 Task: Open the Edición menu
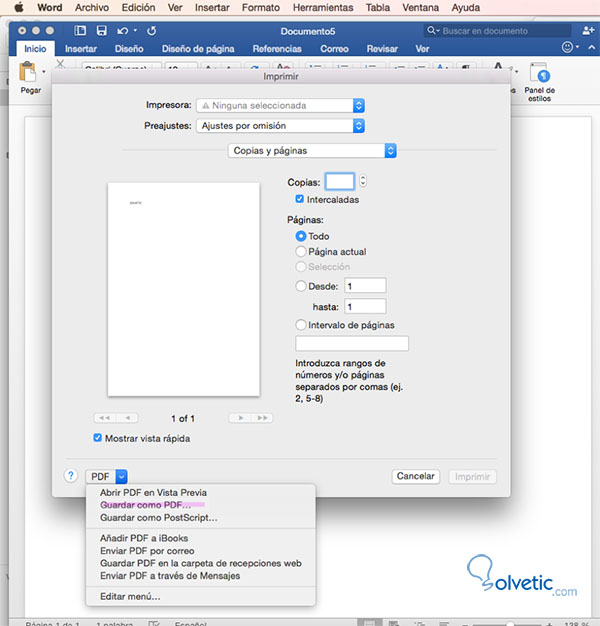tap(138, 8)
